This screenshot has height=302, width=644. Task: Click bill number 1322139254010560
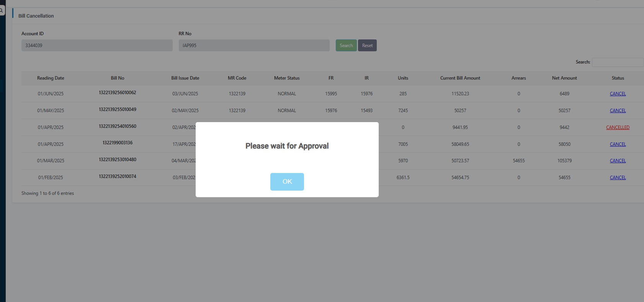pyautogui.click(x=118, y=126)
